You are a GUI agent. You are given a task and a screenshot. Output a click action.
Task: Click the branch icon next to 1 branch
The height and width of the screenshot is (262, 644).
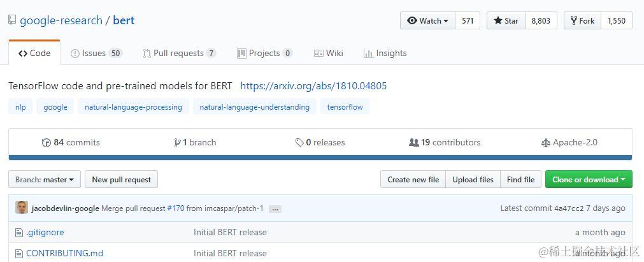tap(177, 143)
